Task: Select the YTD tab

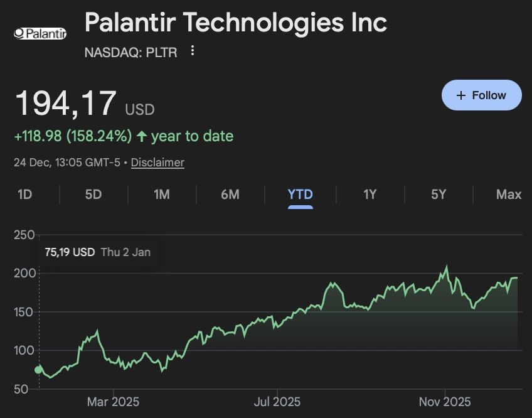Action: 299,195
